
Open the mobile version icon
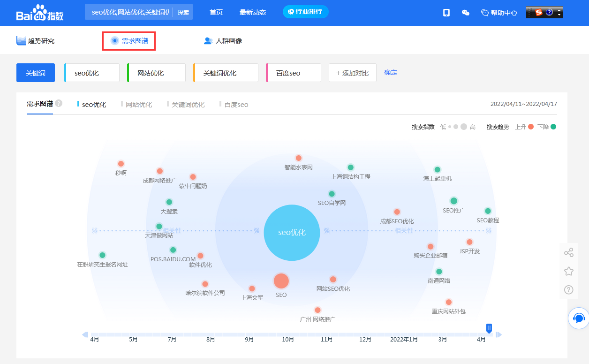tap(446, 13)
